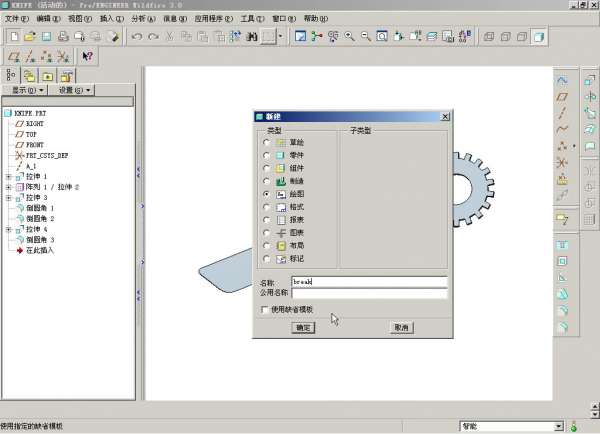The height and width of the screenshot is (434, 600).
Task: Open the 插入 (Insert) menu
Action: 112,18
